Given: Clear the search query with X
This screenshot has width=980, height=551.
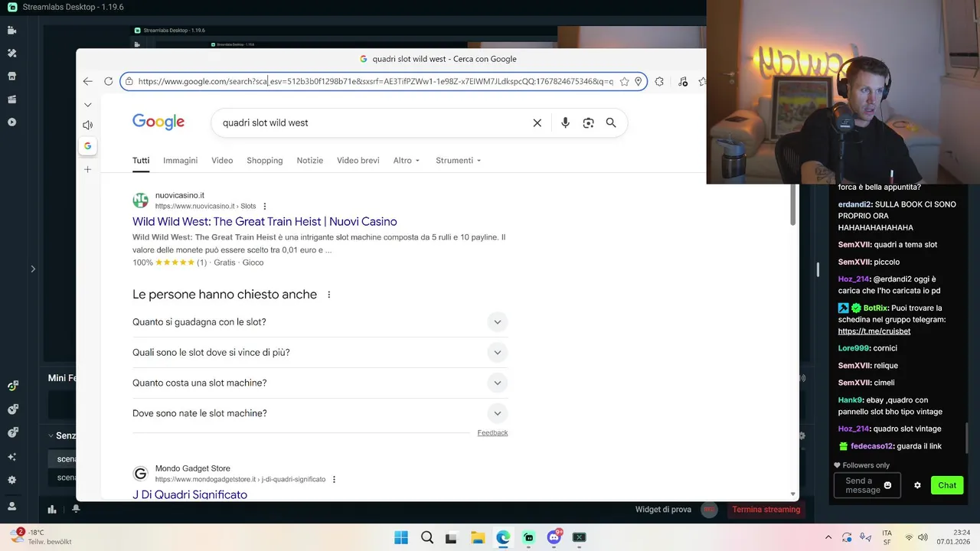Looking at the screenshot, I should [x=537, y=122].
